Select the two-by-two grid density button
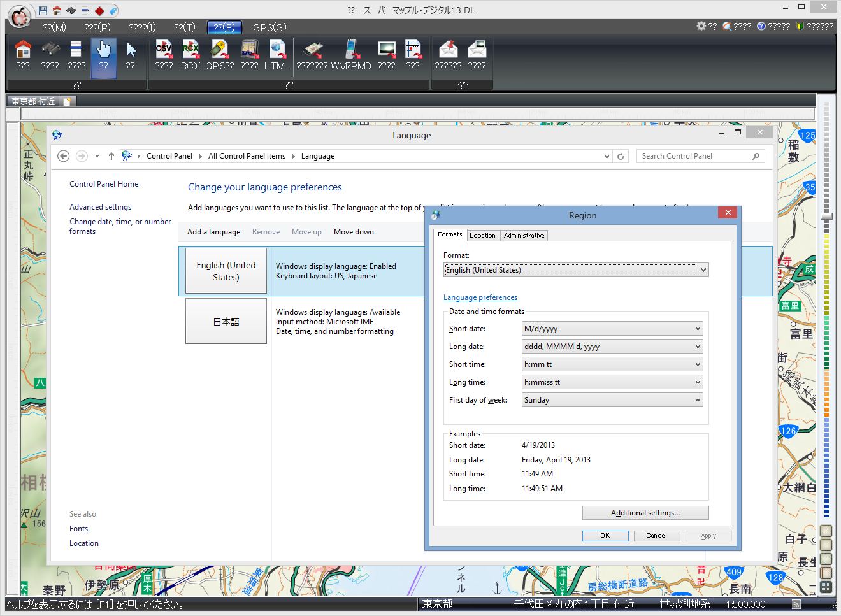Viewport: 841px width, 616px height. (x=826, y=545)
